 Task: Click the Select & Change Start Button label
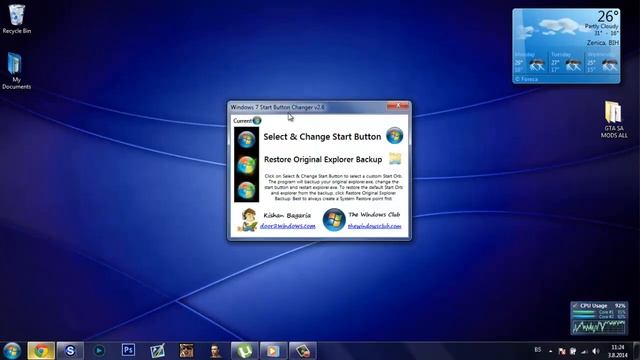tap(322, 137)
